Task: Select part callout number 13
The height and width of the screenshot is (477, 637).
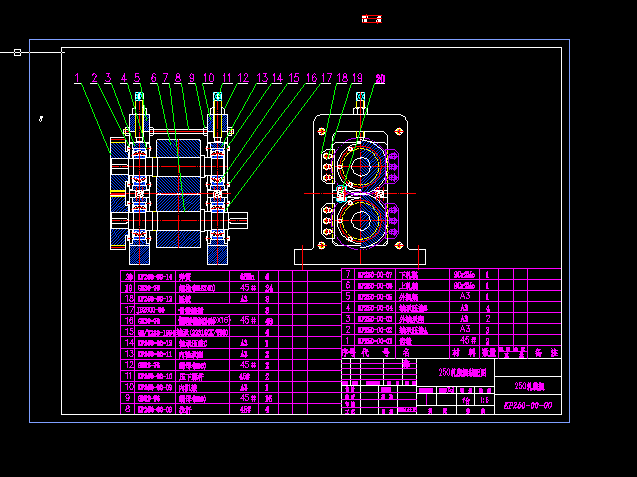Action: (262, 77)
